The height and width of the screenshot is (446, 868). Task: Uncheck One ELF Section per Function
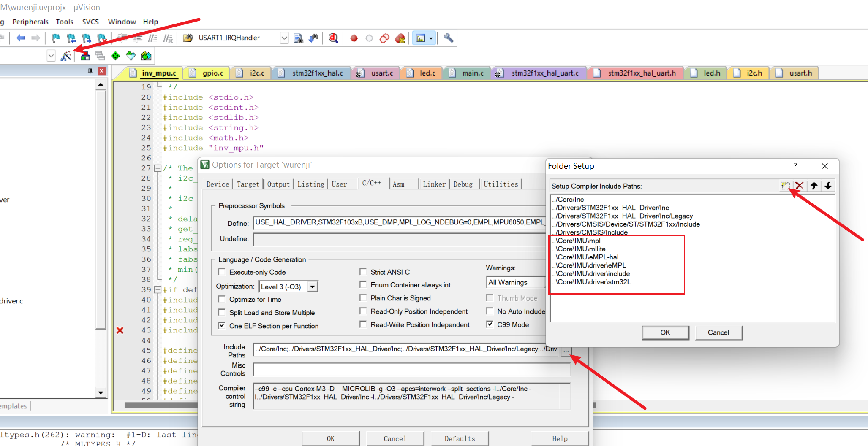(222, 325)
